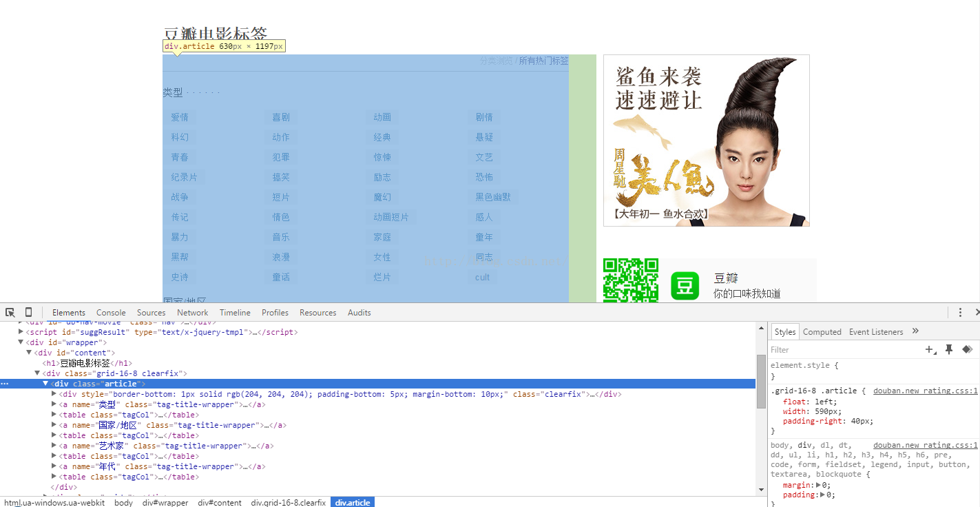The image size is (980, 507).
Task: Select the Styles sidebar tab
Action: [x=784, y=331]
